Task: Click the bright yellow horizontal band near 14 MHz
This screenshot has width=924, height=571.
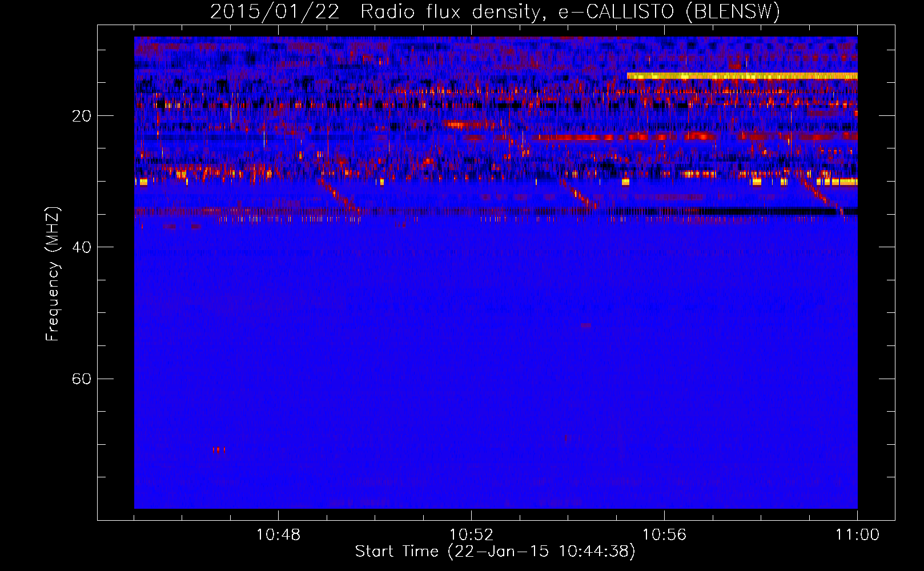Action: 742,76
